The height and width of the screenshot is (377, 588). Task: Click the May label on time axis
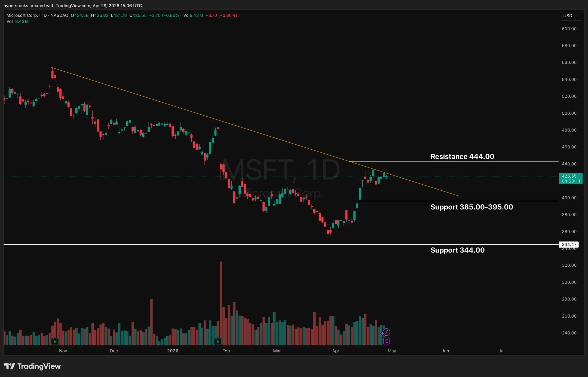click(x=392, y=351)
